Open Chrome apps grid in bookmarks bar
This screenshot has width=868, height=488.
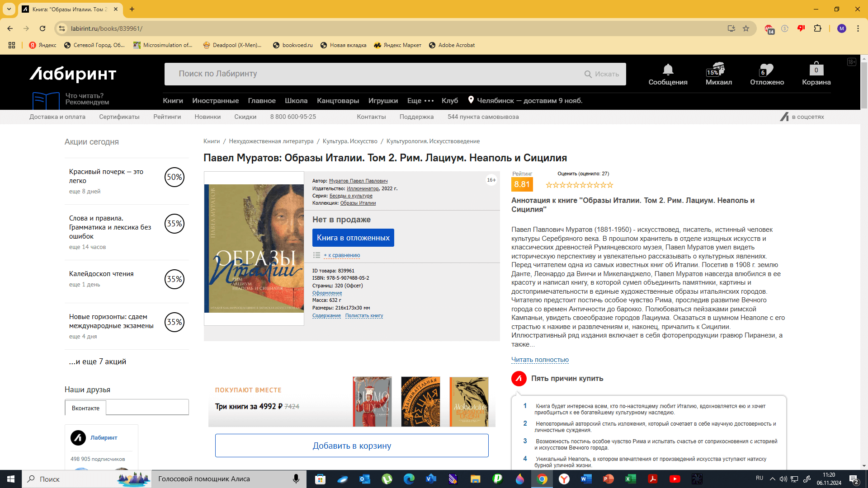(12, 45)
